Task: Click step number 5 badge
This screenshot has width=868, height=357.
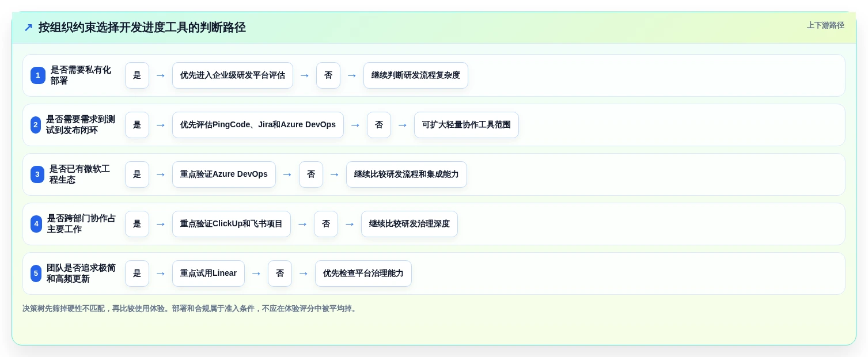Action: tap(36, 274)
